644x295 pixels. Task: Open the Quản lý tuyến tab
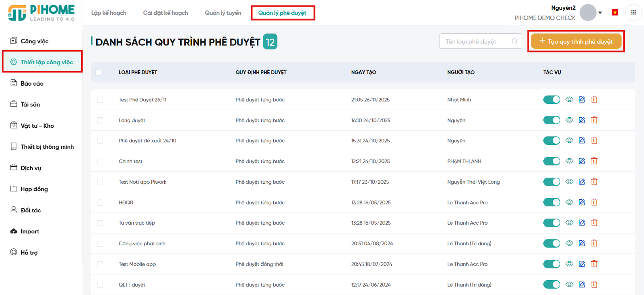(x=223, y=13)
